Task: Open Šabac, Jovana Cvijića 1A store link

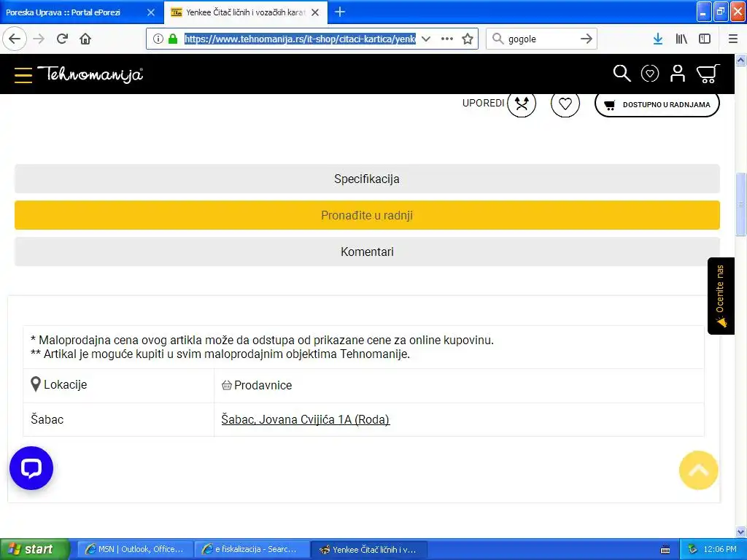Action: point(306,419)
